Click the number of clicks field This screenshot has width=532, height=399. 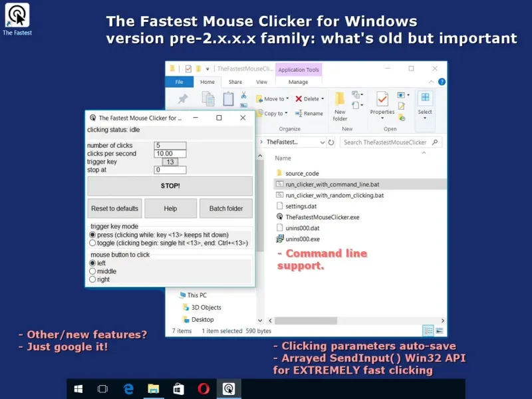click(x=170, y=146)
